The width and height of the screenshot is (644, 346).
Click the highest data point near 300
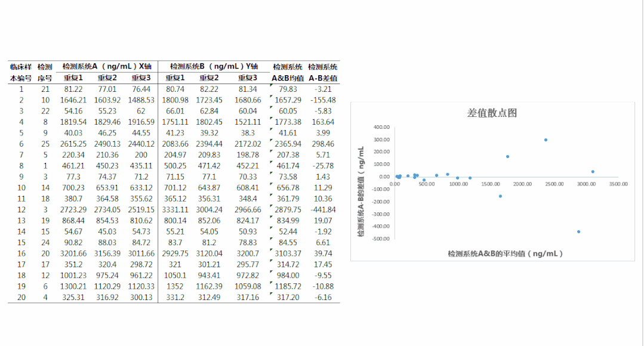pyautogui.click(x=546, y=140)
